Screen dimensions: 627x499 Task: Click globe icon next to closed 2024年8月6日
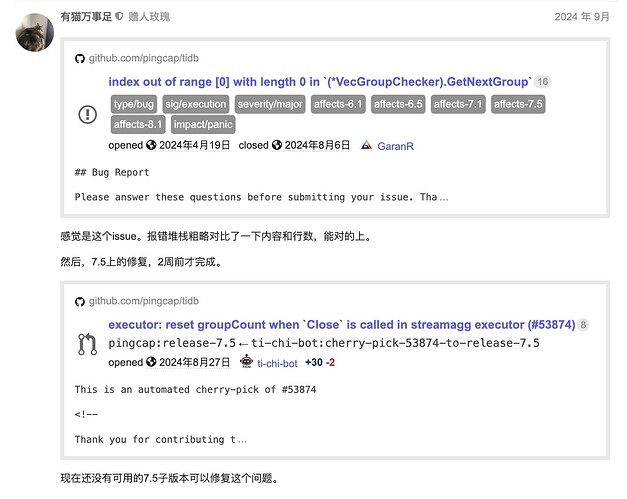click(277, 145)
